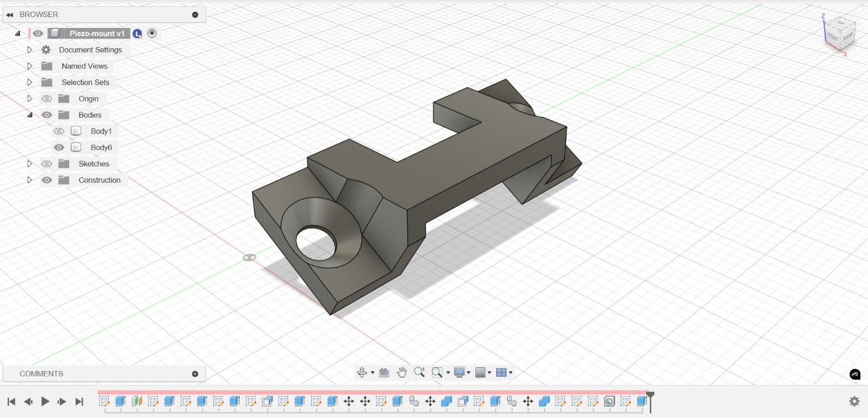Screen dimensions: 868x418
Task: Select the Orbit navigation tool
Action: 362,373
